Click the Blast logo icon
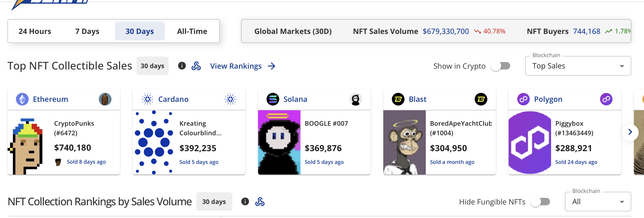 coord(398,99)
